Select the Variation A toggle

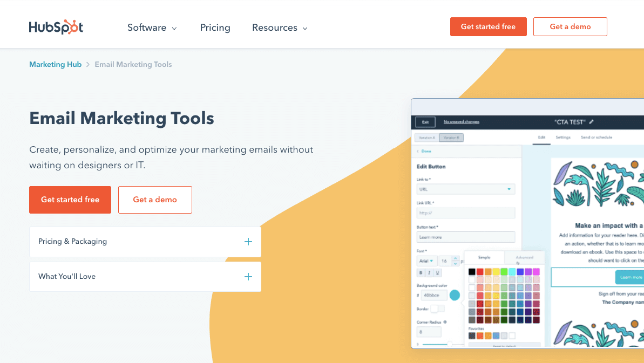tap(427, 138)
